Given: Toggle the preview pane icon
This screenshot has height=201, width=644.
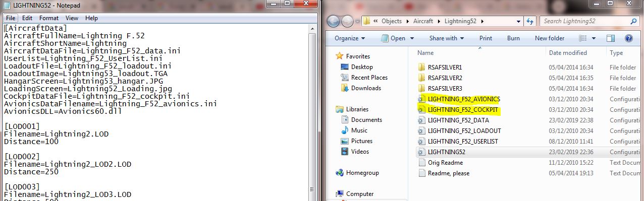Looking at the screenshot, I should pyautogui.click(x=610, y=38).
